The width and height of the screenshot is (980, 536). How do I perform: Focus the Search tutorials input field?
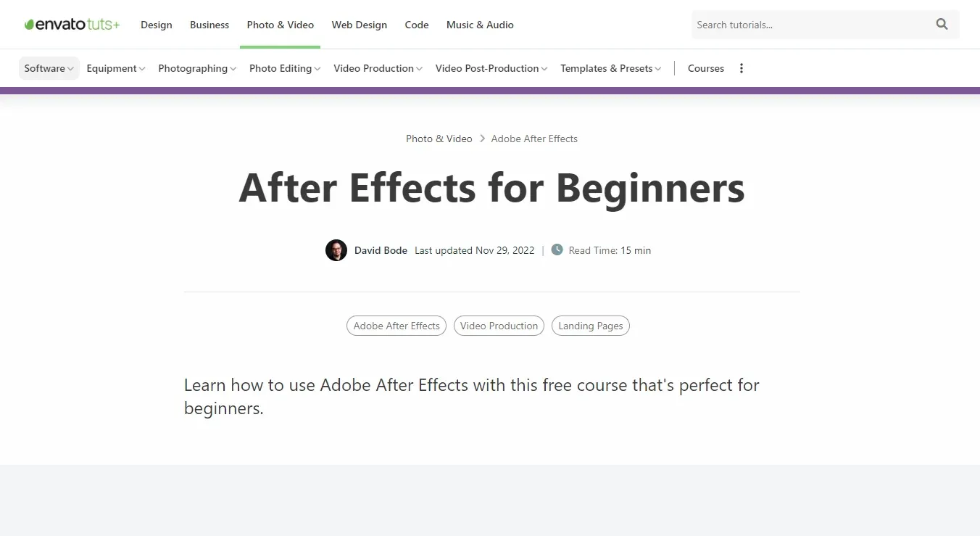tap(812, 25)
